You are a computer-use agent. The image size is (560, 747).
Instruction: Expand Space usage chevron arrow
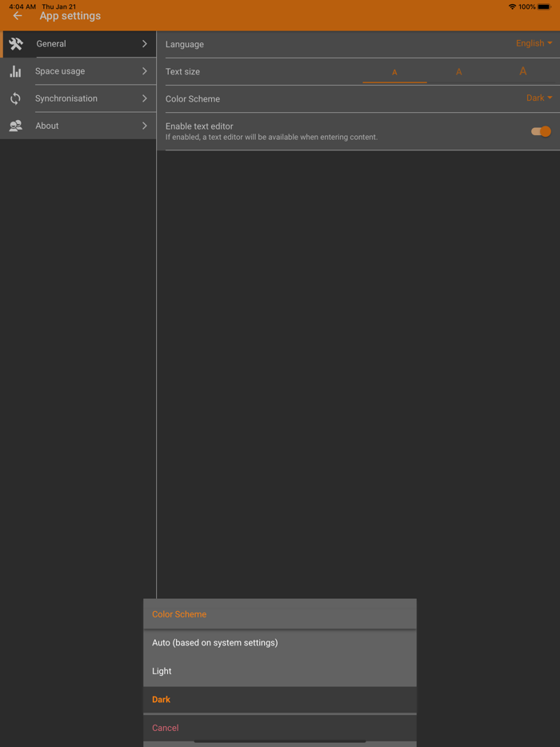pyautogui.click(x=145, y=71)
